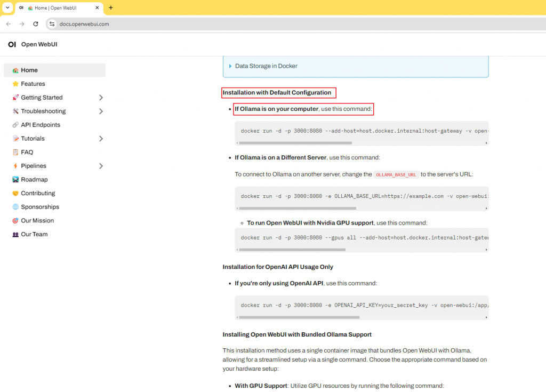546x392 pixels.
Task: Click the OLLAMA_BASE_URL inline code
Action: click(396, 174)
